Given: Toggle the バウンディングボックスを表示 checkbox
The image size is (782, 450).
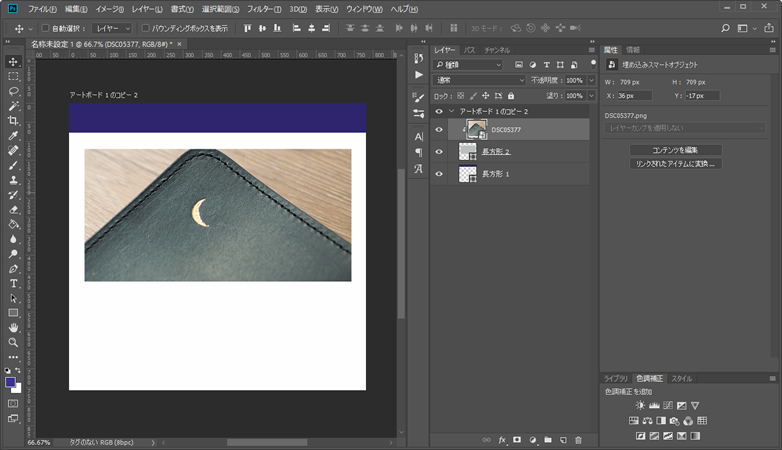Looking at the screenshot, I should pos(146,28).
